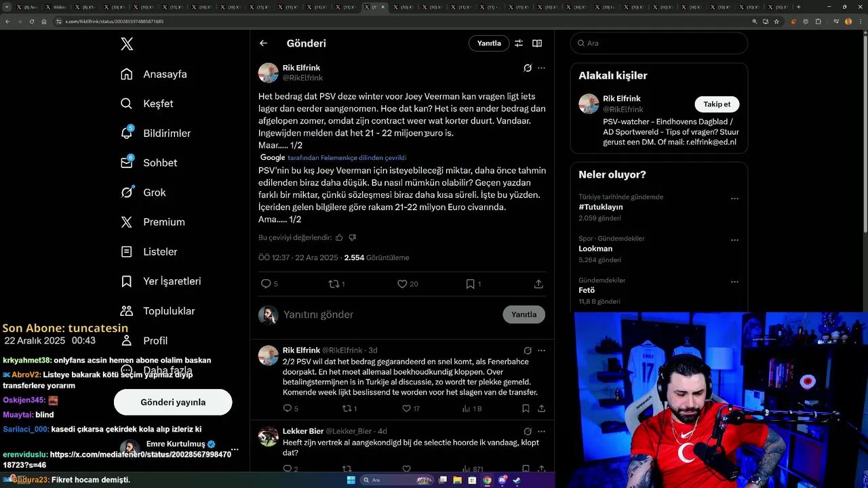Viewport: 868px width, 488px height.
Task: Bookmark this page with the star icon
Action: 776,22
